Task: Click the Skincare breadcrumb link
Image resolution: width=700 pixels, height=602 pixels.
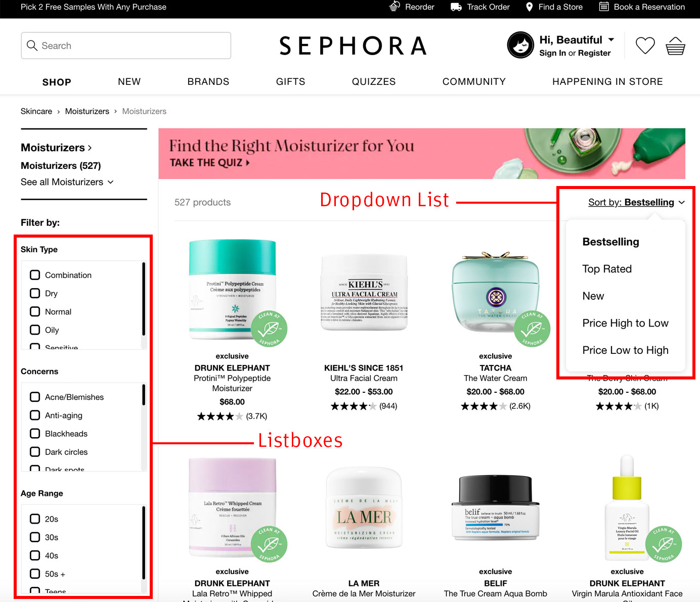Action: 36,111
